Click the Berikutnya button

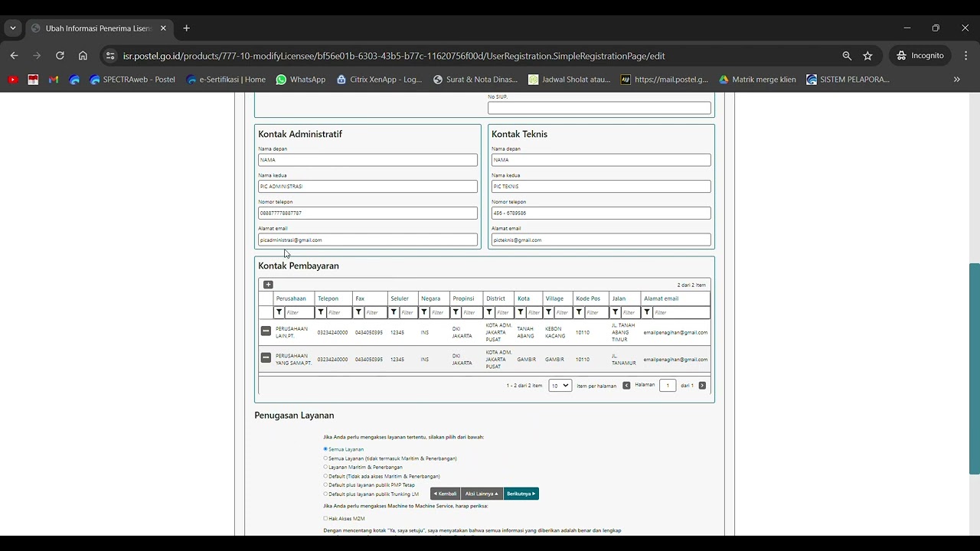tap(521, 494)
